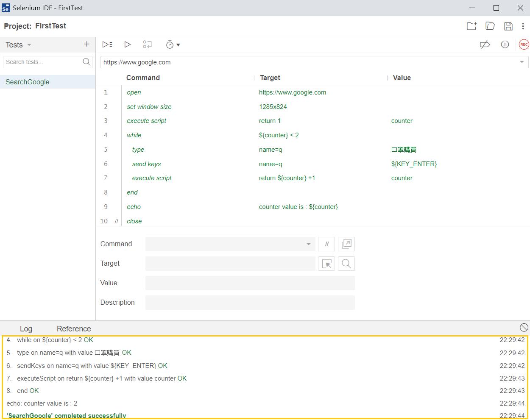Select row 3 execute script command
Viewport: 530px width, 420px height.
[313, 121]
